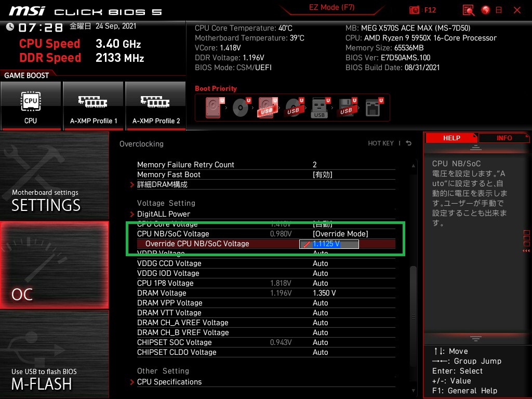Click the help panel bottom grip handle
This screenshot has width=532, height=399.
[x=476, y=339]
